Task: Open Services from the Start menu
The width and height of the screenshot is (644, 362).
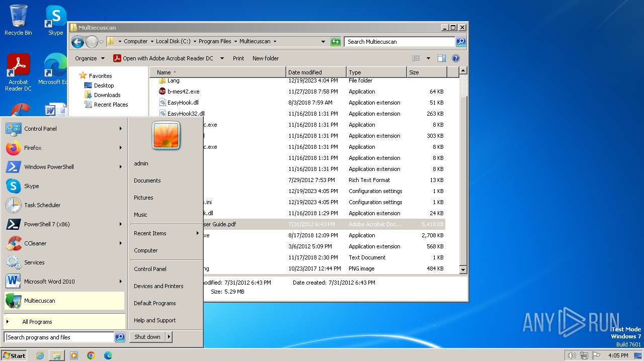Action: pos(64,262)
